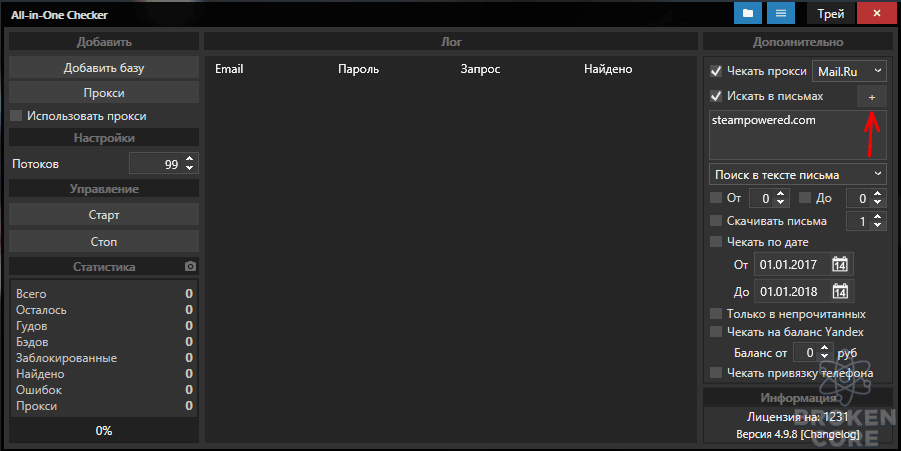901x451 pixels.
Task: Decrease Потоков thread count
Action: click(x=190, y=168)
